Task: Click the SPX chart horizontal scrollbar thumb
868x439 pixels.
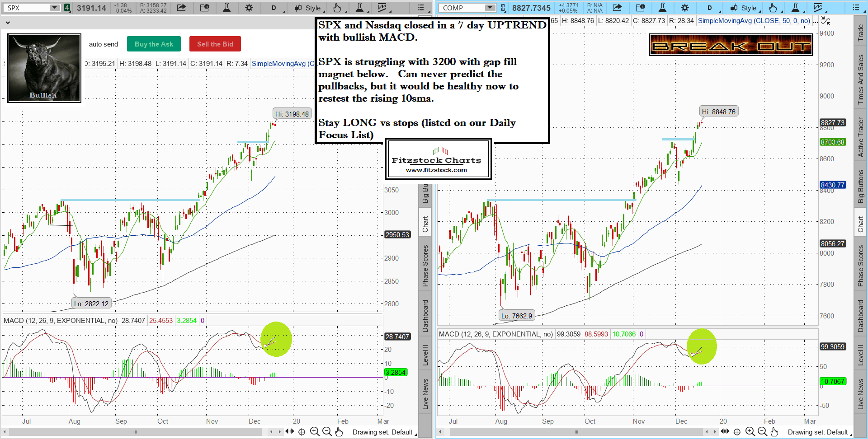Action: (135, 432)
